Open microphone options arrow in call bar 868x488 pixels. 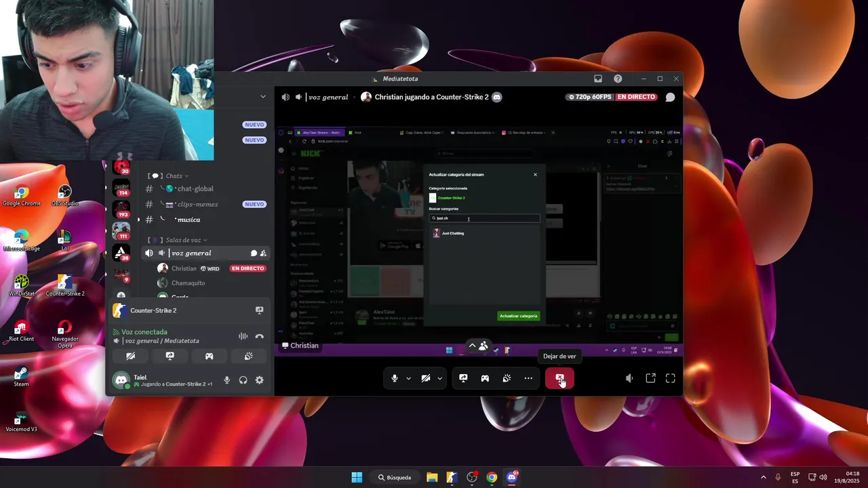[x=408, y=378]
